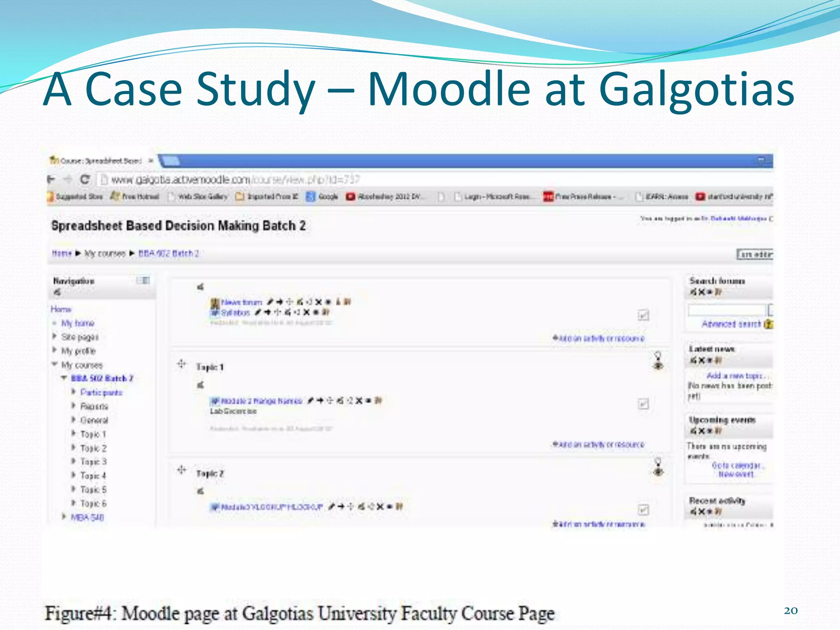The height and width of the screenshot is (630, 840).
Task: Tick completion checkbox for Module 2 Range Names
Action: 644,404
